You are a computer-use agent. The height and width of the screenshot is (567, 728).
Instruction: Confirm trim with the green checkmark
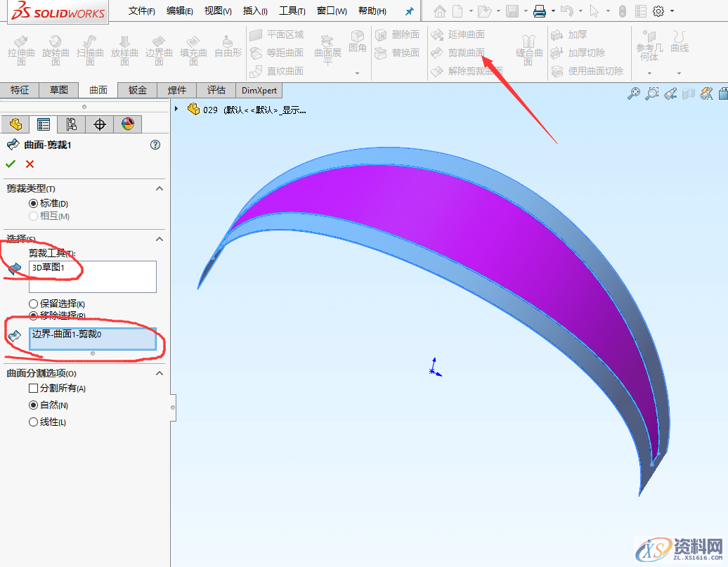[11, 164]
